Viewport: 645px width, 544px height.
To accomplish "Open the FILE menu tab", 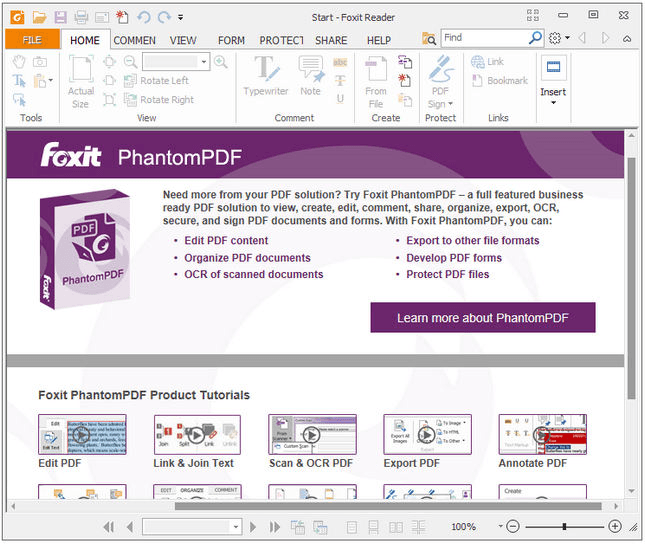I will click(32, 40).
